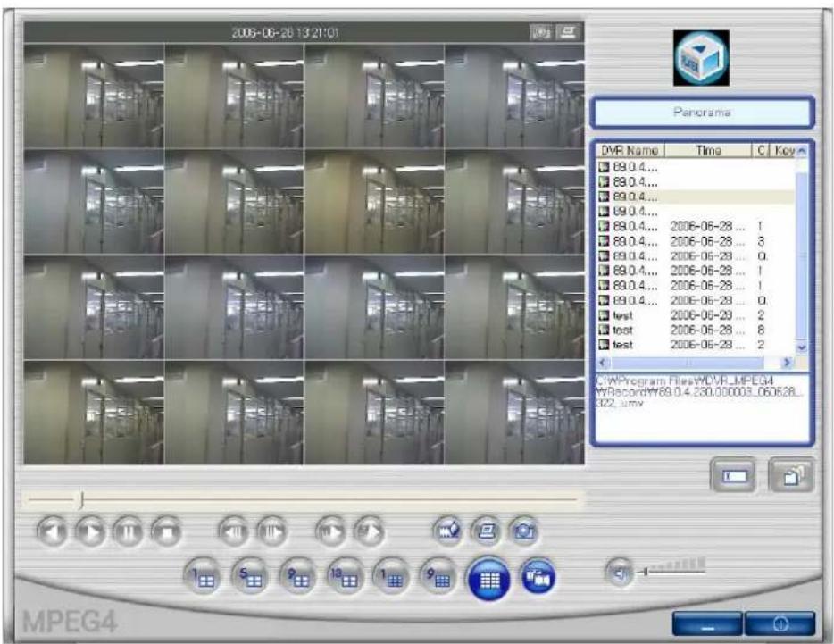Click the 2006-06-28 13:21:01 timestamp header

[285, 33]
